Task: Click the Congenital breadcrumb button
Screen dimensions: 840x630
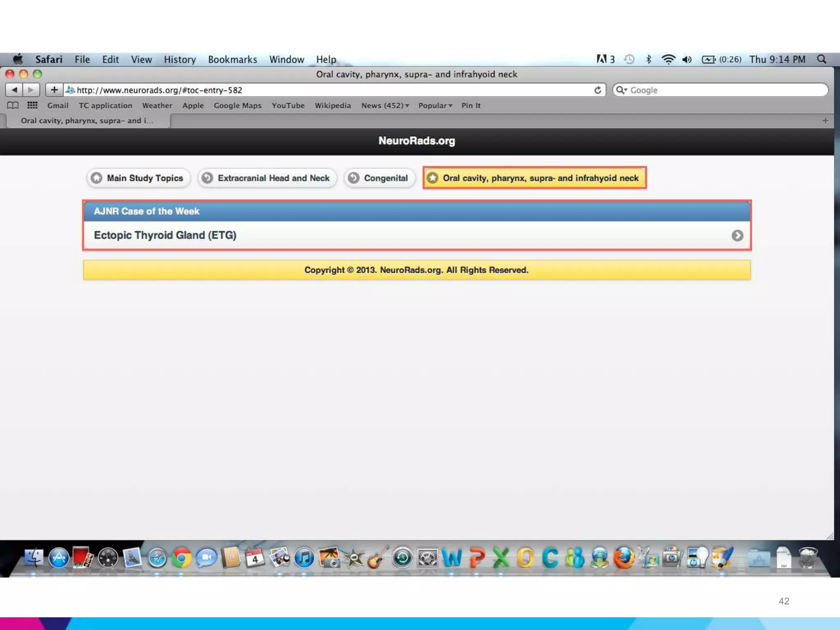Action: pos(379,178)
